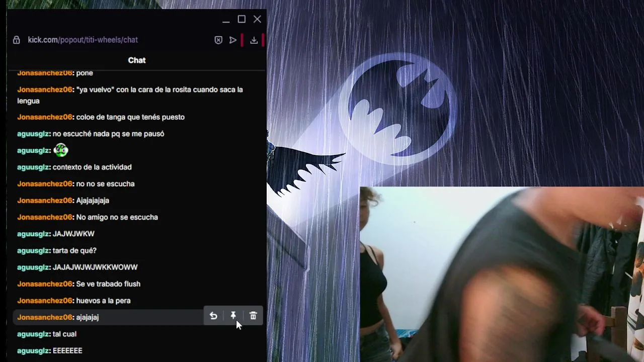
Task: Click the send arrow icon in address bar
Action: coord(233,40)
